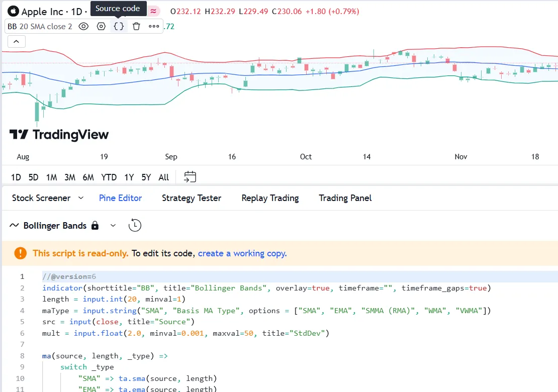The width and height of the screenshot is (558, 392).
Task: Open BB indicator settings
Action: click(101, 26)
